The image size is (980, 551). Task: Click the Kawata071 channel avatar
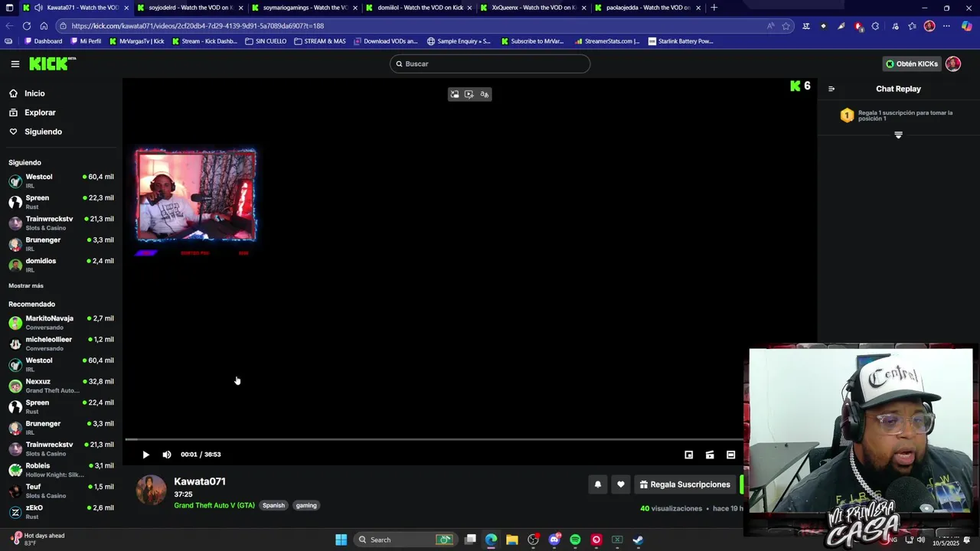[151, 491]
